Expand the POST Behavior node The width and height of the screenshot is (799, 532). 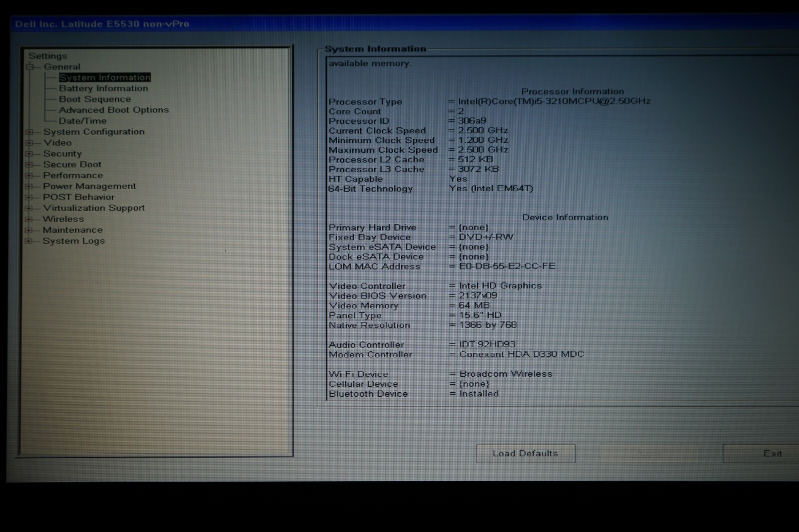point(29,198)
